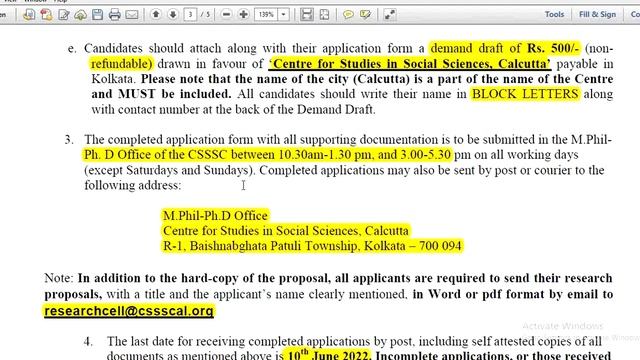This screenshot has height=360, width=640.
Task: Select the highlight text tool
Action: click(x=365, y=15)
